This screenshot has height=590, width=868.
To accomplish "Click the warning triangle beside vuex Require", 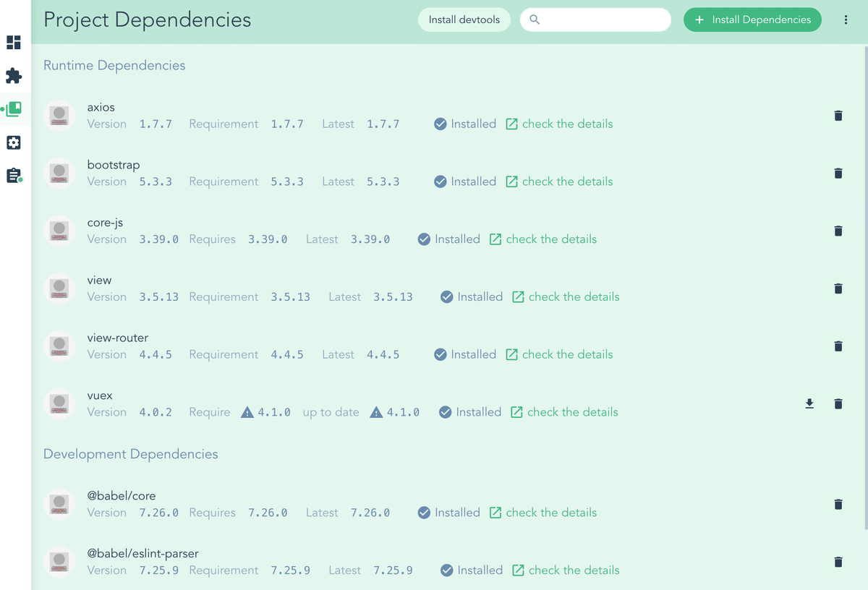I will coord(247,413).
